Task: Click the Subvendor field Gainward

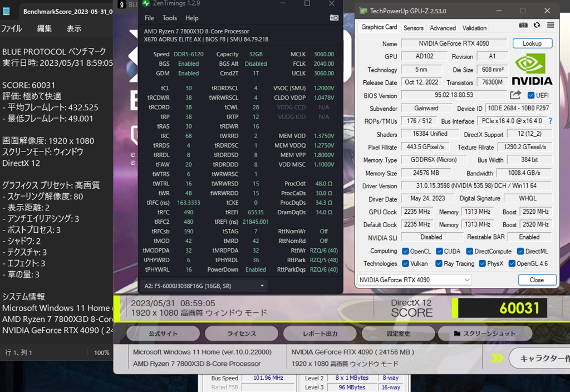Action: 426,108
